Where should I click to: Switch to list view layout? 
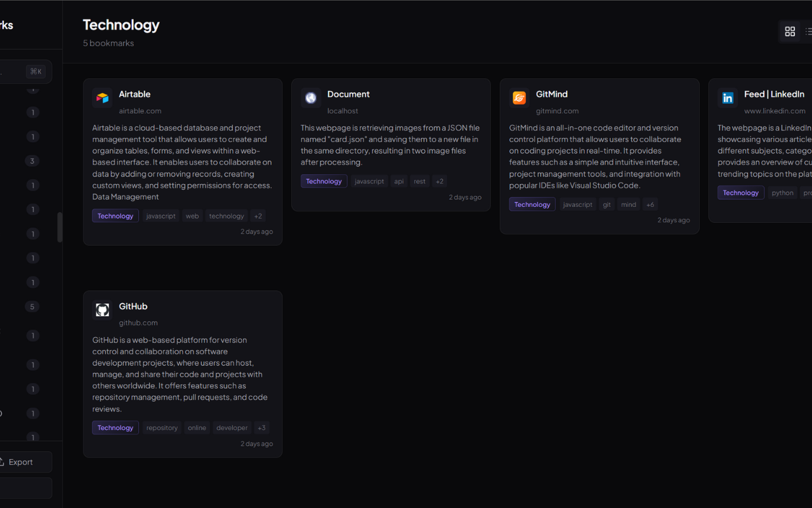coord(808,31)
